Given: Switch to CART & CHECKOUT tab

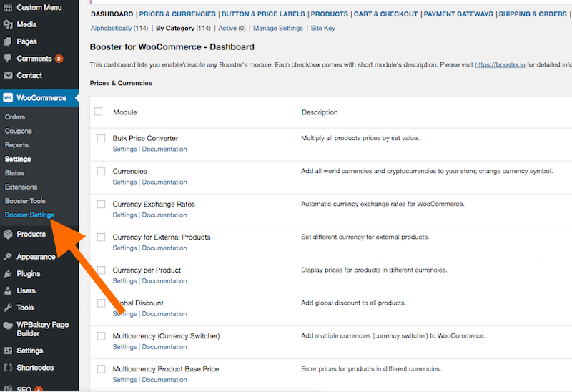Looking at the screenshot, I should (385, 14).
